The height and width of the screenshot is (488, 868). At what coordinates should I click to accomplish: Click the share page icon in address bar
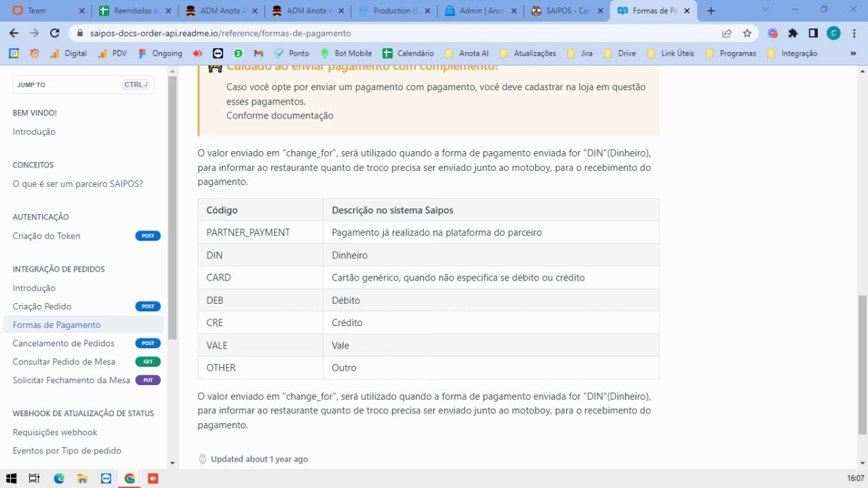727,33
